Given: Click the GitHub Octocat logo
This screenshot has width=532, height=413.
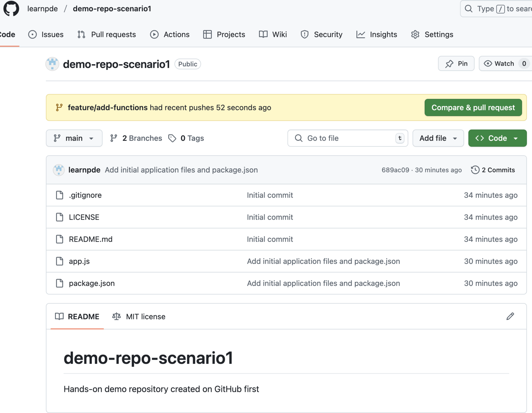Looking at the screenshot, I should (x=11, y=8).
